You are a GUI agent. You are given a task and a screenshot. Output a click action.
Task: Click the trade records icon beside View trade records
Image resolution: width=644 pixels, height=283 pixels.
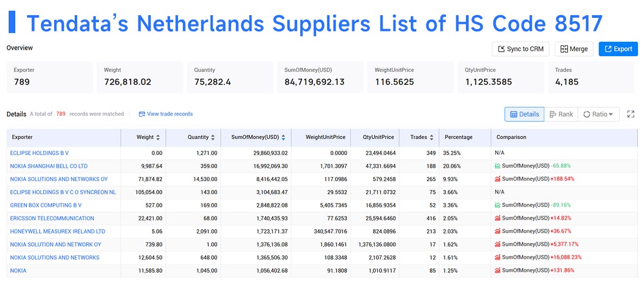142,114
